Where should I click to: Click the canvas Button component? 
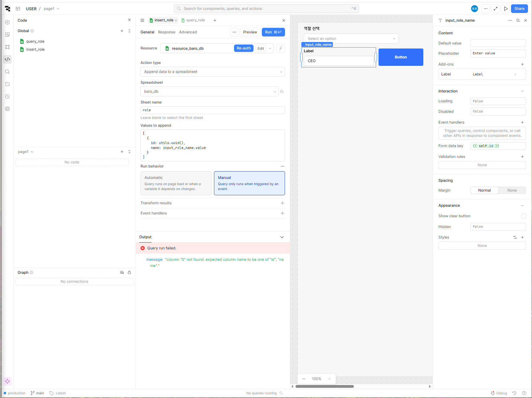tap(401, 57)
